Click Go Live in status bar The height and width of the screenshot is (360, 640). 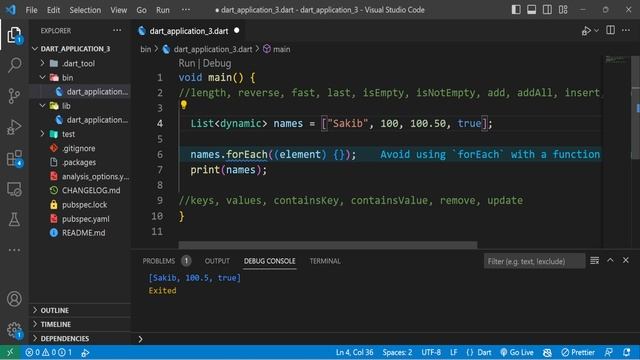coord(516,352)
